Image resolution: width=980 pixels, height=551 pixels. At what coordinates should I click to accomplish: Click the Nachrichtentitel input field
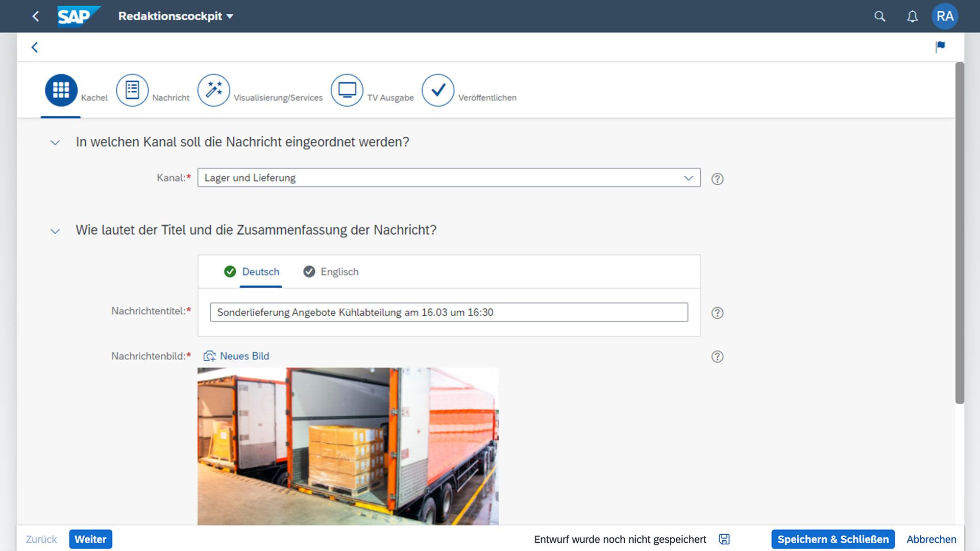[x=448, y=312]
